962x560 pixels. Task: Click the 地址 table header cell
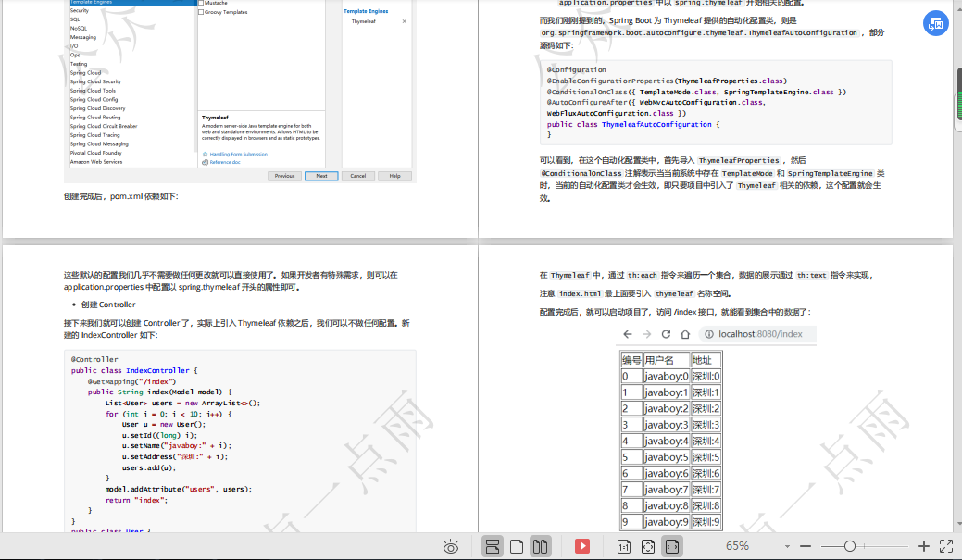(x=706, y=360)
